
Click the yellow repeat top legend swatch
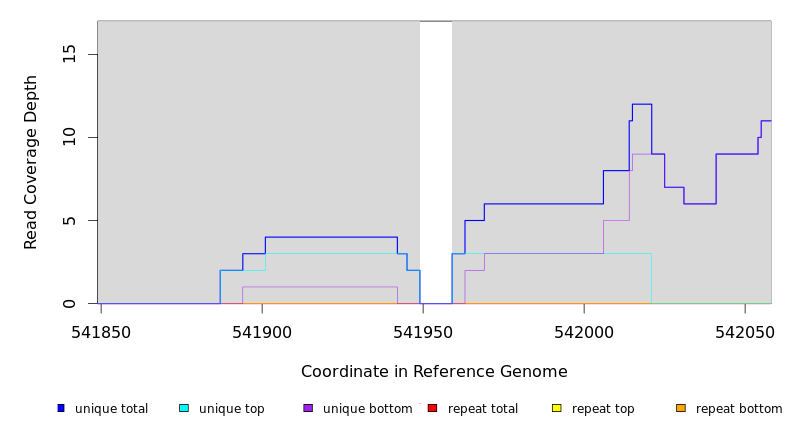tap(556, 408)
